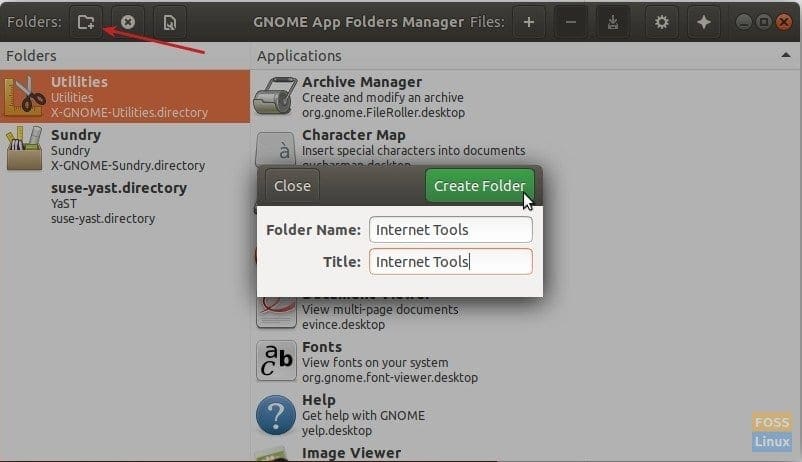The image size is (802, 462).
Task: Click the plus add-file button
Action: (529, 22)
